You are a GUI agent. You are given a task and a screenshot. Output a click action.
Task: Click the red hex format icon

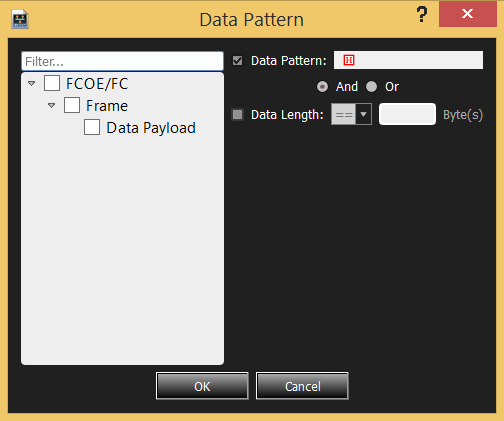(x=349, y=60)
